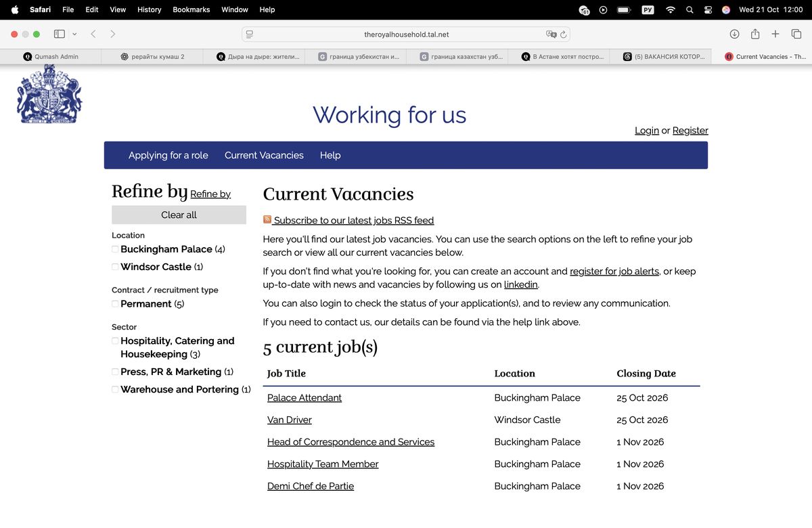The height and width of the screenshot is (528, 812).
Task: Open Current Vacancies in navigation bar
Action: click(x=264, y=155)
